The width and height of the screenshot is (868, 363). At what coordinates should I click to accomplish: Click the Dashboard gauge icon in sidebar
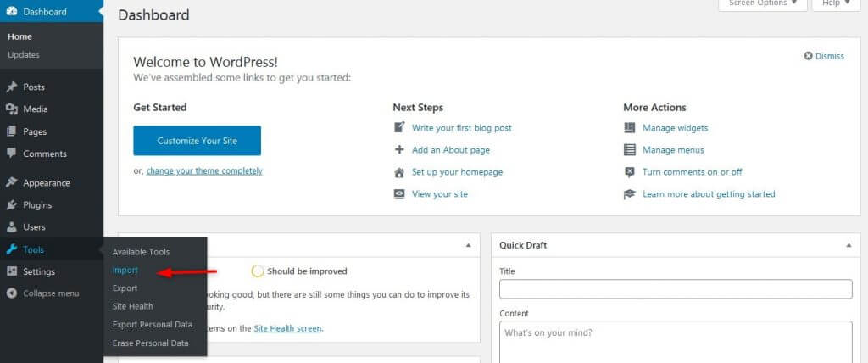tap(12, 12)
